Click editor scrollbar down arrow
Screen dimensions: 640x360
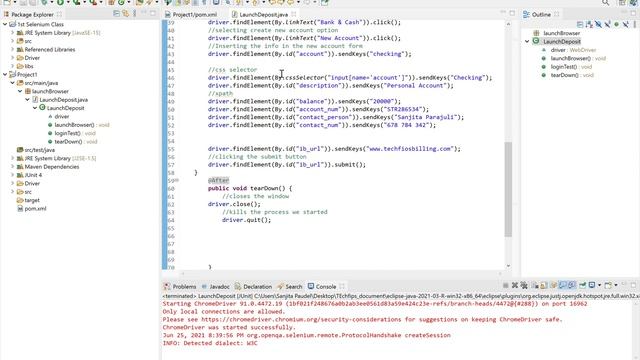pos(508,266)
